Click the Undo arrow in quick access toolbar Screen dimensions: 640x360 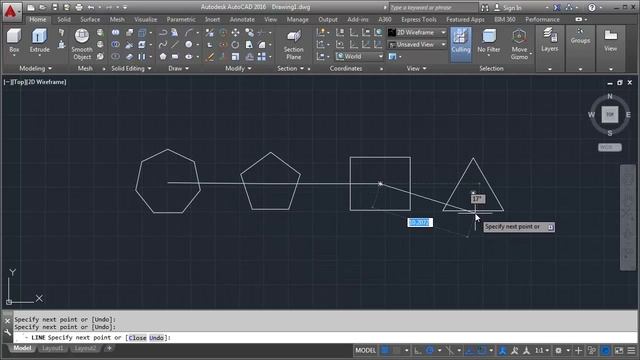pos(91,7)
